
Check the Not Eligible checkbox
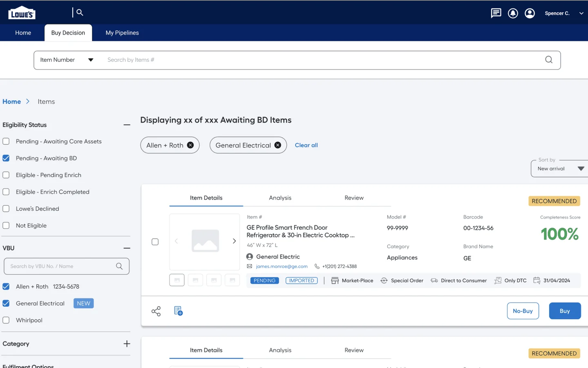click(6, 225)
